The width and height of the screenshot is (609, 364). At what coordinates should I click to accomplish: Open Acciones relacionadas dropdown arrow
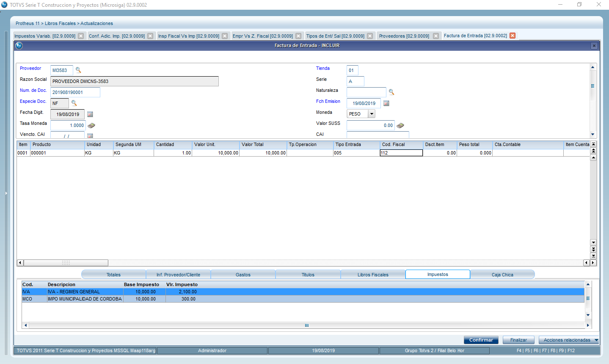[596, 340]
